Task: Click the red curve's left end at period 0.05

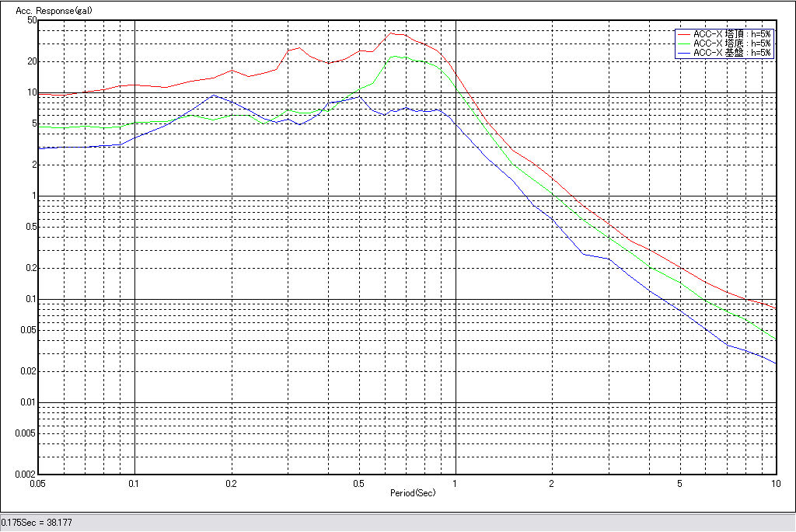Action: click(40, 94)
